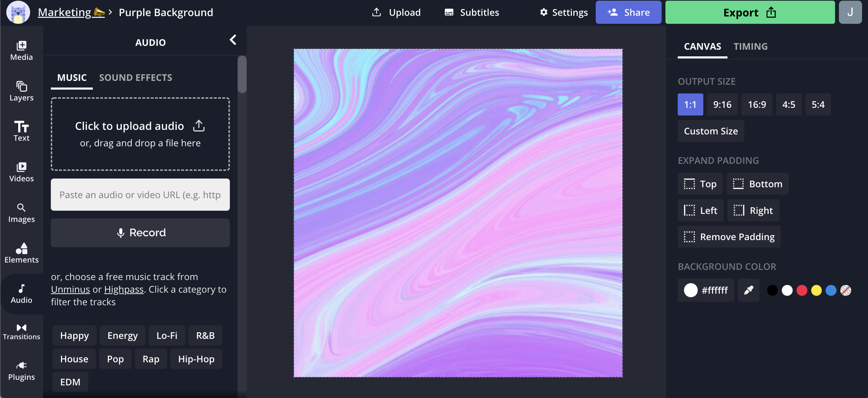Open the Elements shapes panel
868x398 pixels.
[21, 253]
